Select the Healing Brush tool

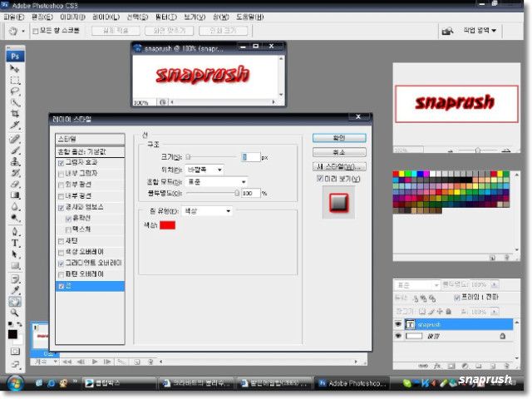point(15,139)
